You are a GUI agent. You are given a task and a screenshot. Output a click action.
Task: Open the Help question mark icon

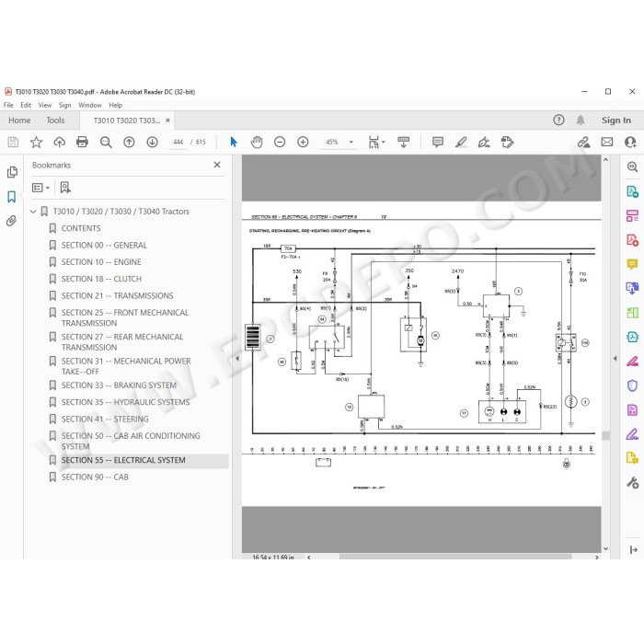click(558, 120)
